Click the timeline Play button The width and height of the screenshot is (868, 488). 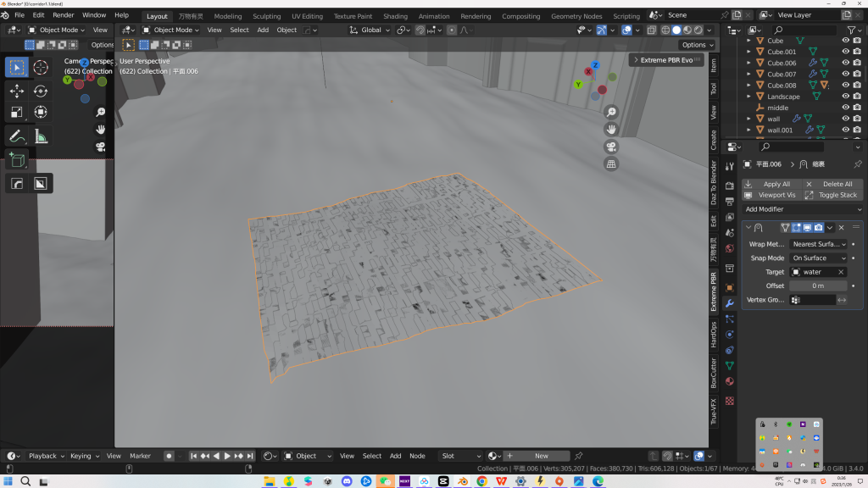[227, 456]
